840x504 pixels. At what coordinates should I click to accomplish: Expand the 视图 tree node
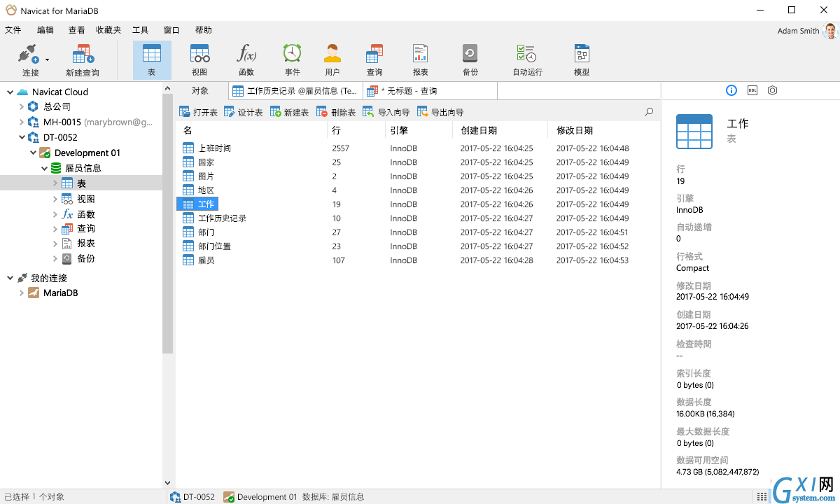pyautogui.click(x=55, y=199)
